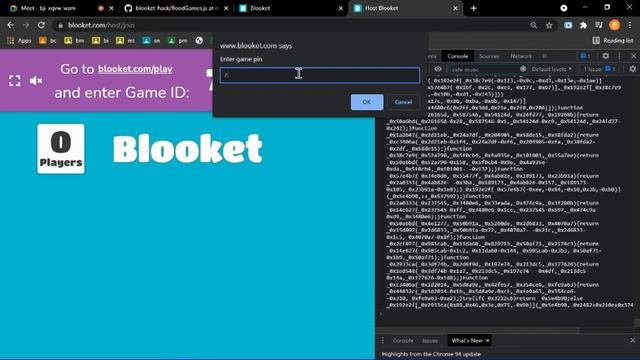Close the DevTools bottom drawer
Image resolution: width=640 pixels, height=360 pixels.
tap(633, 340)
